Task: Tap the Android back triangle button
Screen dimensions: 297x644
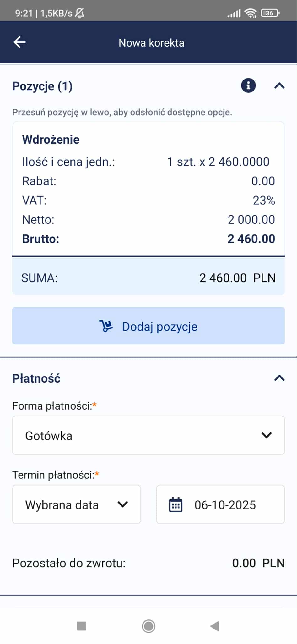Action: coord(215,626)
